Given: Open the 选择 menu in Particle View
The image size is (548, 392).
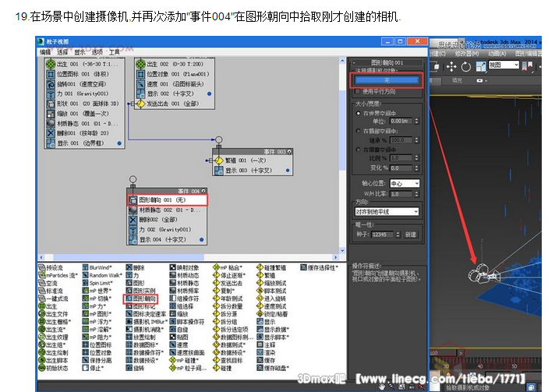Looking at the screenshot, I should point(62,52).
